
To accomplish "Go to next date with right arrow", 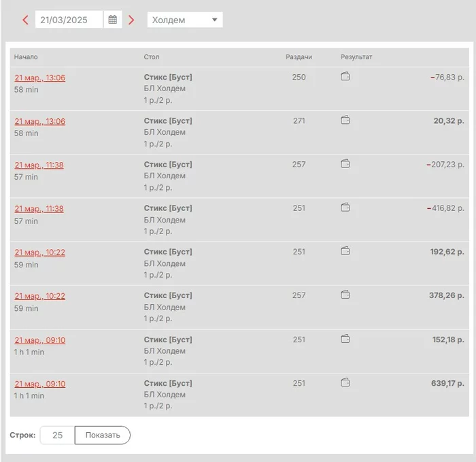I will coord(131,20).
